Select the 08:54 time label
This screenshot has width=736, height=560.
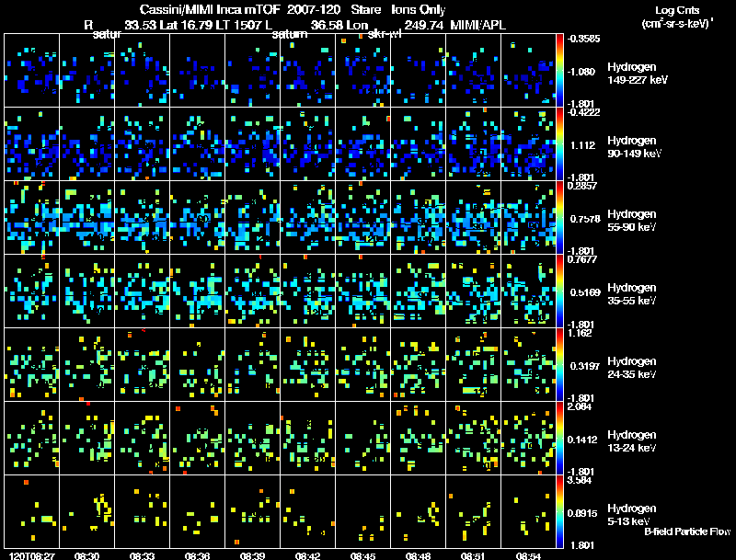(x=528, y=555)
